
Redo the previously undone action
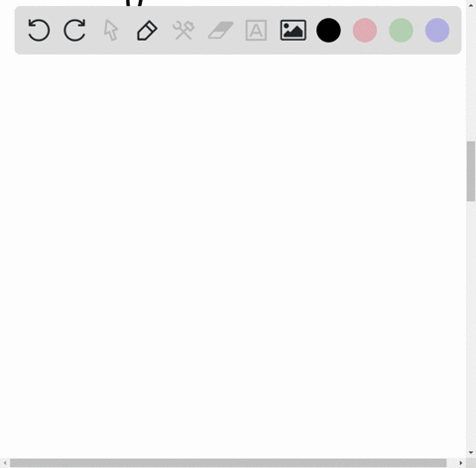click(x=74, y=30)
